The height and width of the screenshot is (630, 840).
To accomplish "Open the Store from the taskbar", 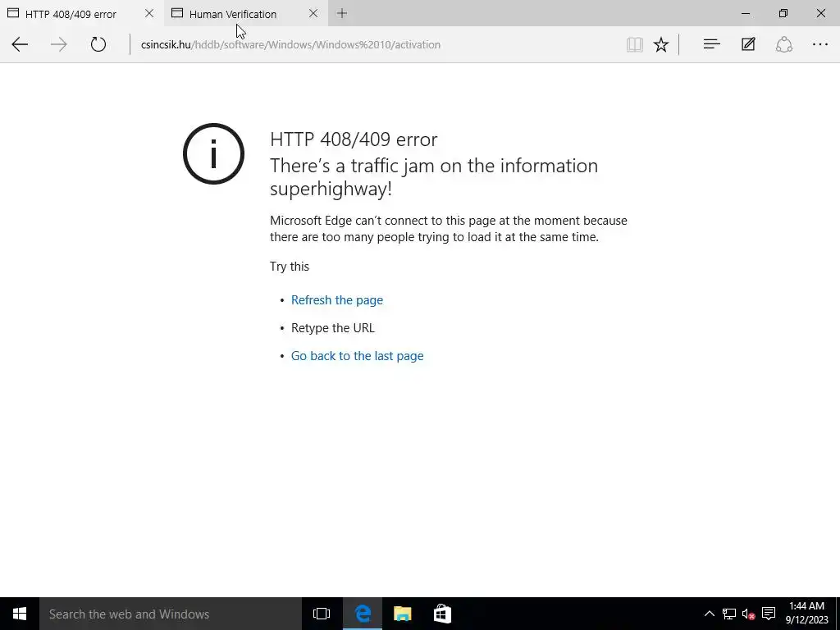I will [442, 614].
